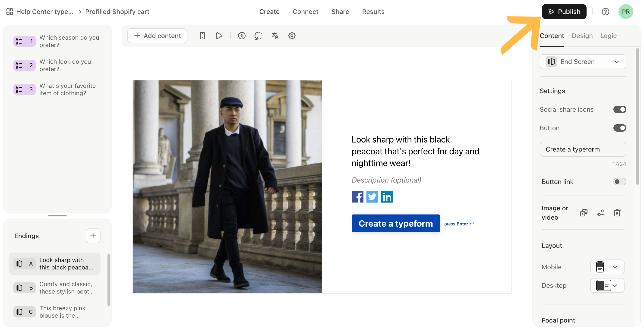Switch to the Content tab

[552, 36]
